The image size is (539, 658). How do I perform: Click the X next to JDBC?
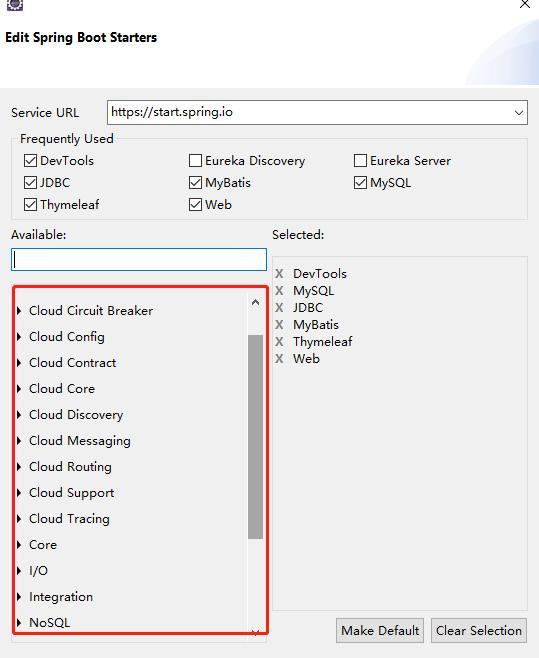click(x=279, y=308)
